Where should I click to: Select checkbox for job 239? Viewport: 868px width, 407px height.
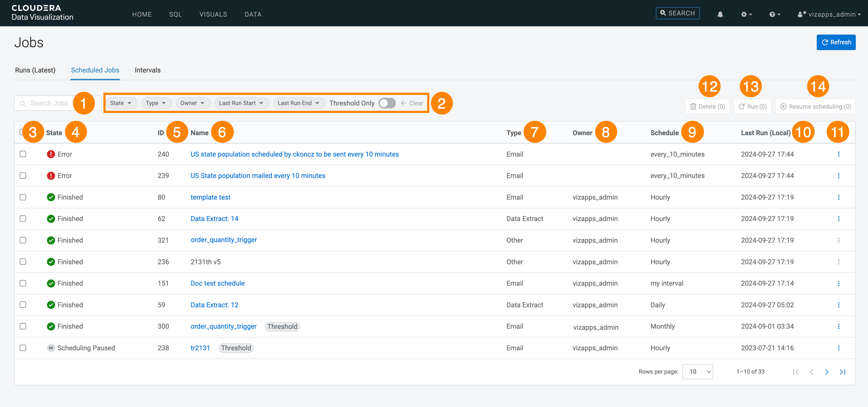(x=23, y=175)
